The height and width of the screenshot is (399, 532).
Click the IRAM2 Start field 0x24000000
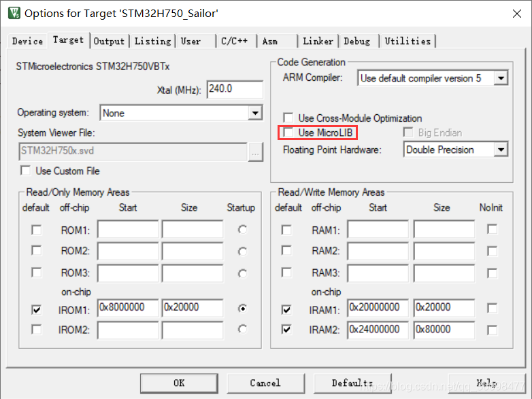pos(378,330)
